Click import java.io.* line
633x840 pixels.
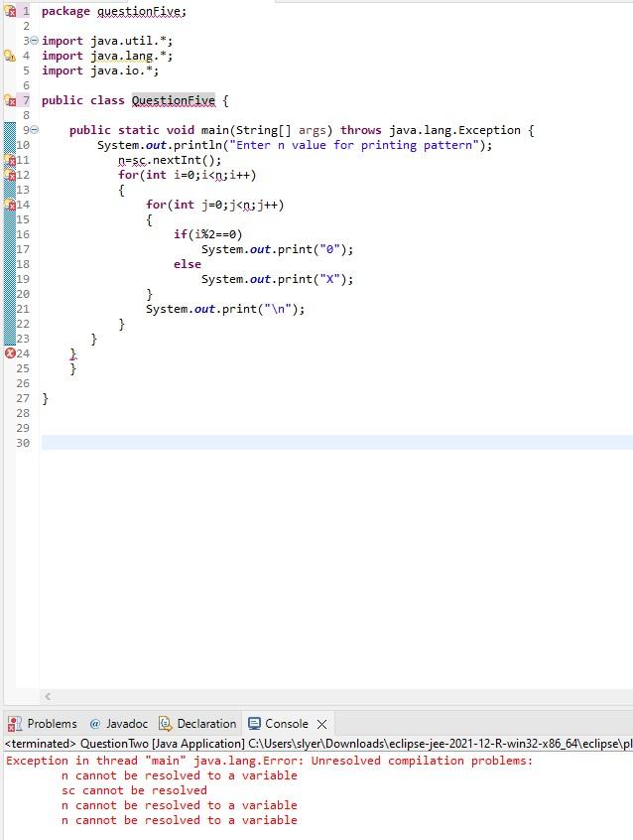point(100,70)
